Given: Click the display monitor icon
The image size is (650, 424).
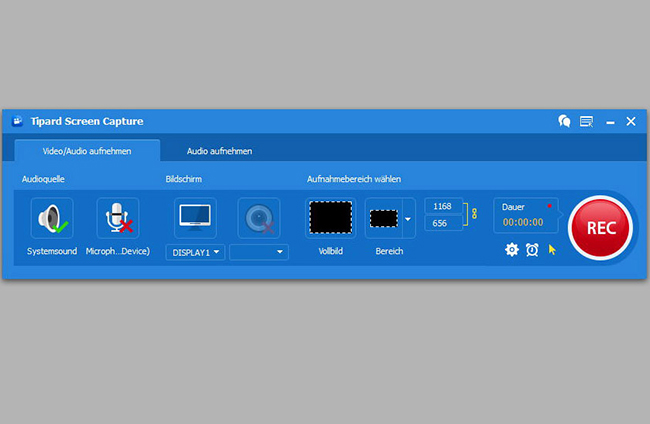Looking at the screenshot, I should click(x=195, y=218).
